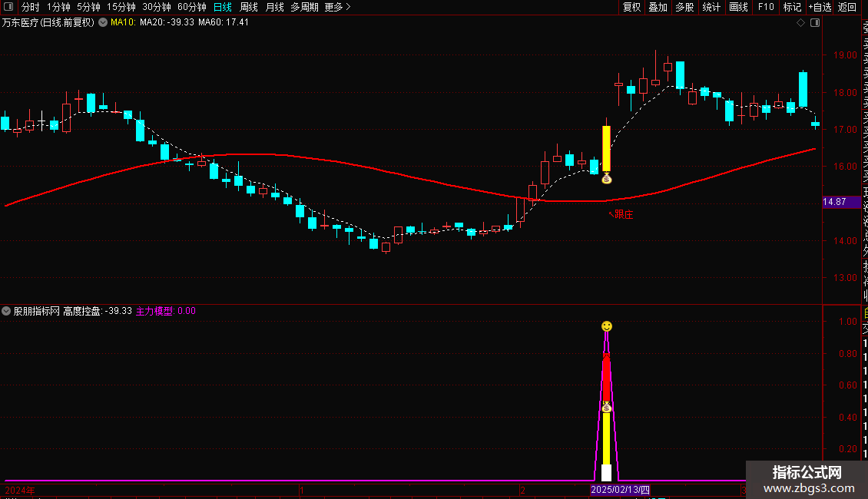Click 返回 to go back

click(x=847, y=7)
